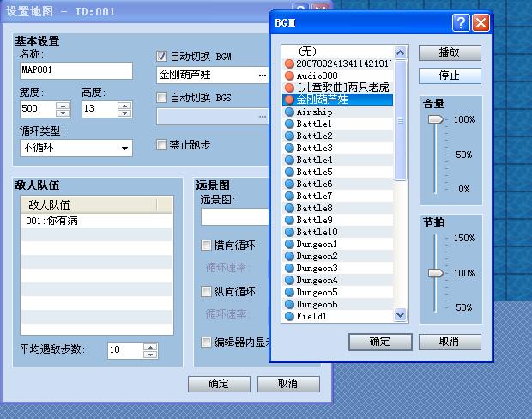This screenshot has width=532, height=419.
Task: Select Battle2 in BGM list
Action: coord(337,136)
